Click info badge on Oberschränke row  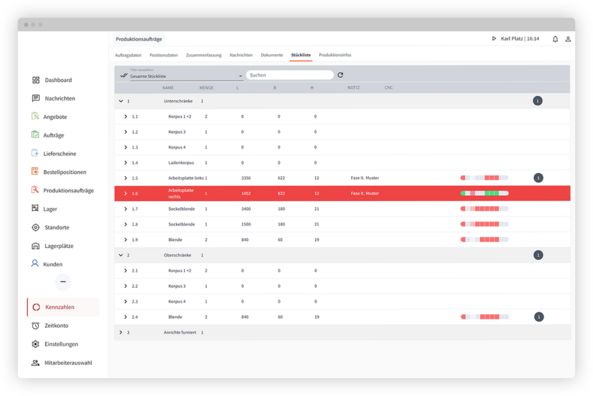coord(538,255)
